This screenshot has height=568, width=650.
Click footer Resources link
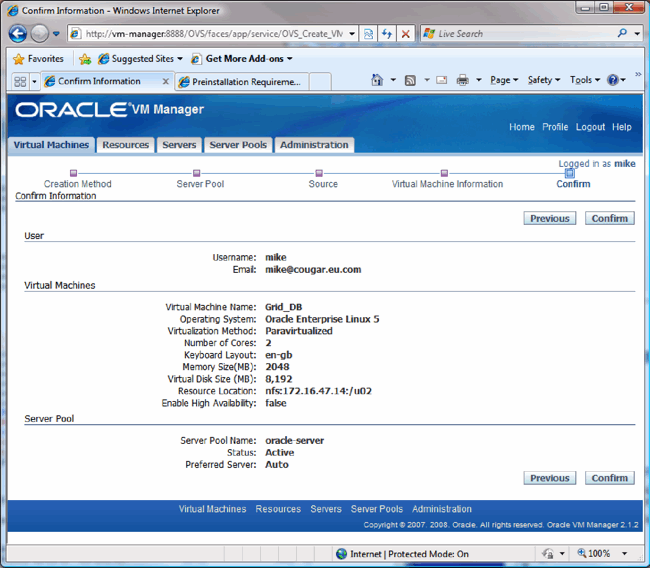pyautogui.click(x=278, y=509)
